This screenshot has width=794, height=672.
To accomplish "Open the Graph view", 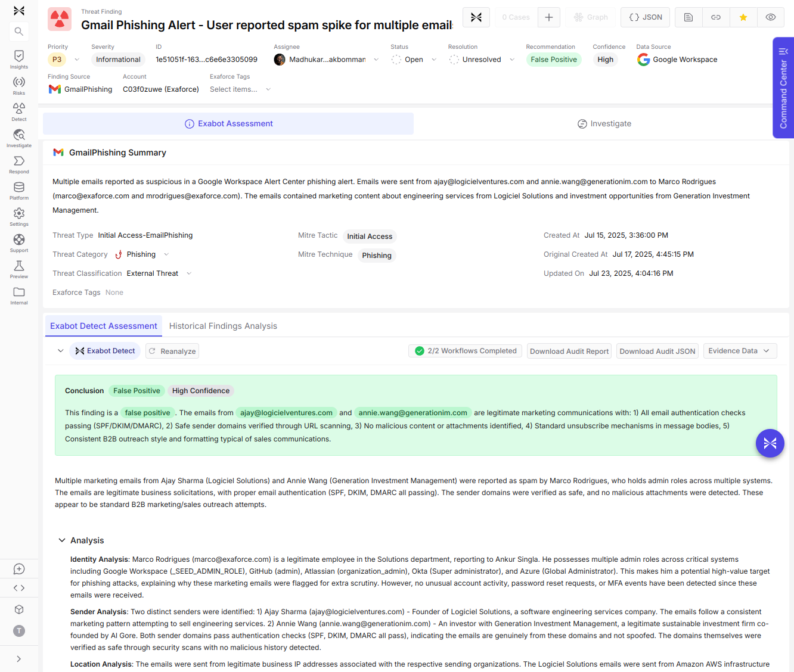I will tap(591, 17).
